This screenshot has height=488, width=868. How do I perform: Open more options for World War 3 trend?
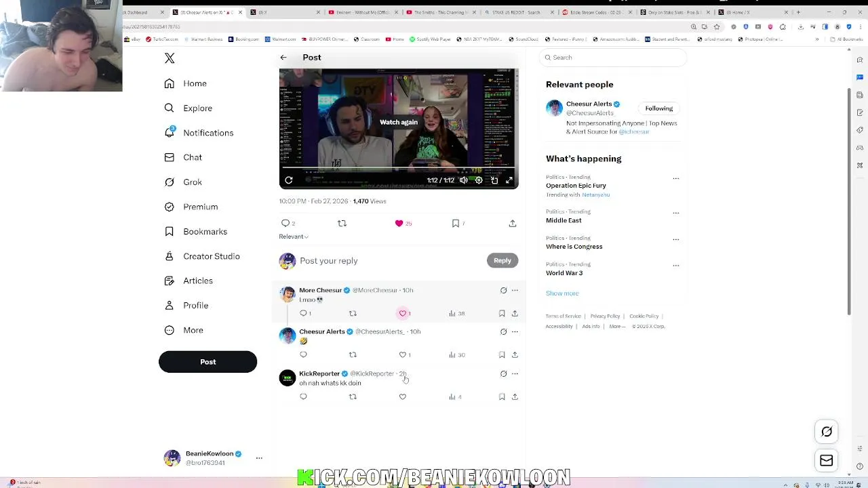pyautogui.click(x=675, y=266)
